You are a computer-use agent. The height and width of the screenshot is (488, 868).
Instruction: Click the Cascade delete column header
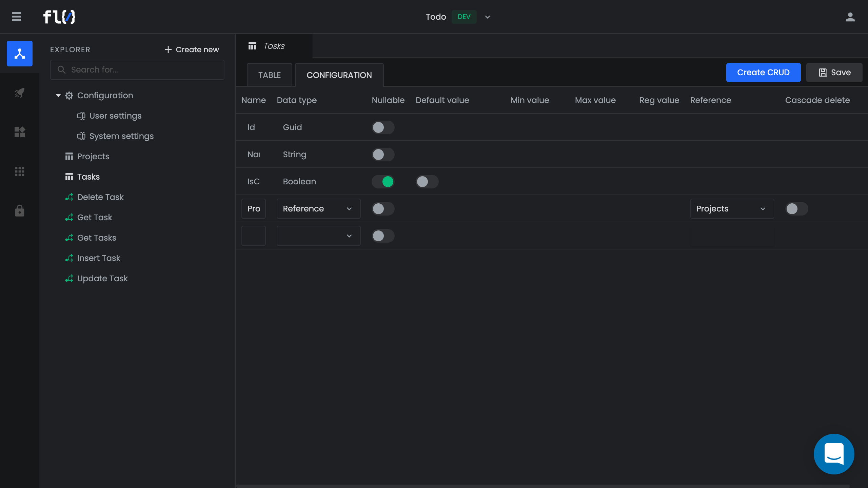[817, 100]
